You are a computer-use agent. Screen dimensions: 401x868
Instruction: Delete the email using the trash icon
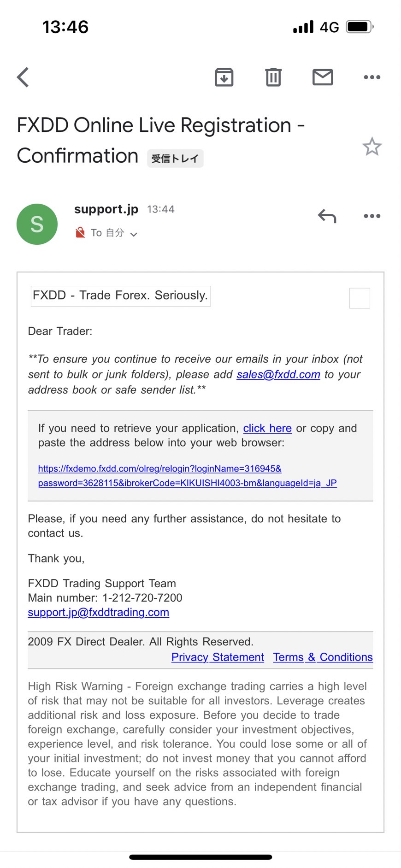[x=273, y=77]
